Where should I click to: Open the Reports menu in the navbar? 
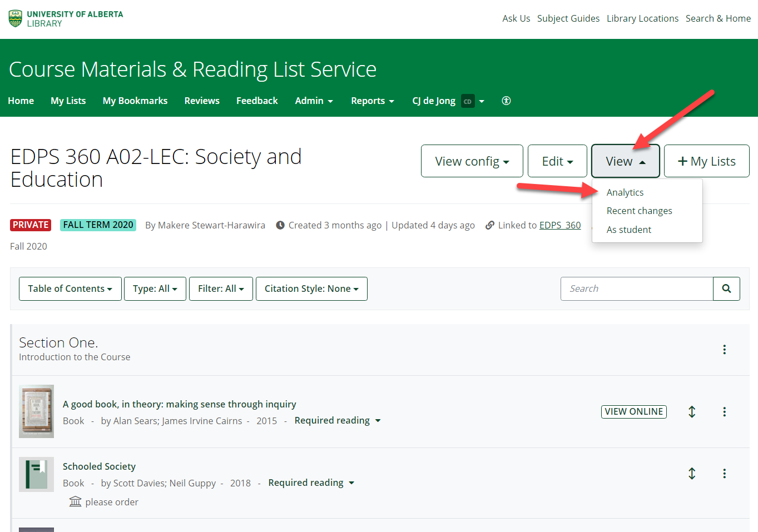[x=373, y=101]
